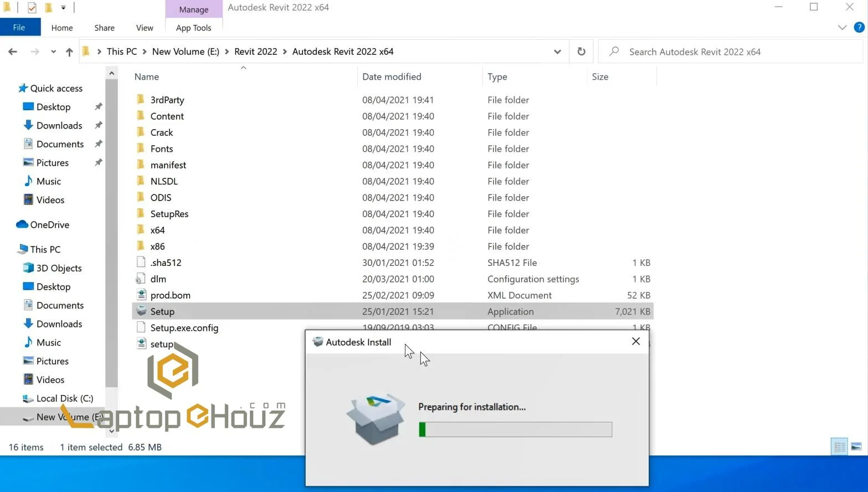Open the File menu

(19, 27)
